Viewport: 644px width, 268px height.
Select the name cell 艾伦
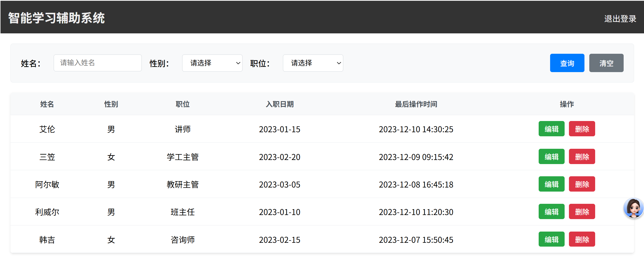[47, 129]
